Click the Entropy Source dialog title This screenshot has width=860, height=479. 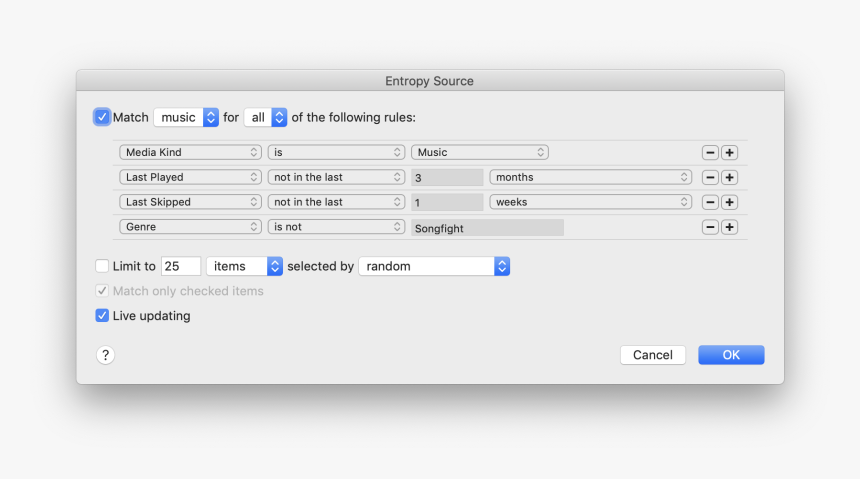(x=429, y=81)
